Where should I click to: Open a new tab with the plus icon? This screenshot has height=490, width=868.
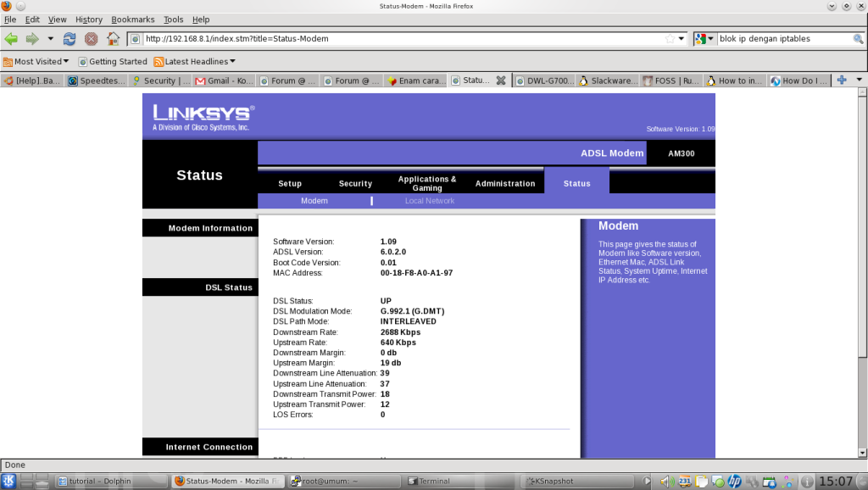pyautogui.click(x=842, y=81)
